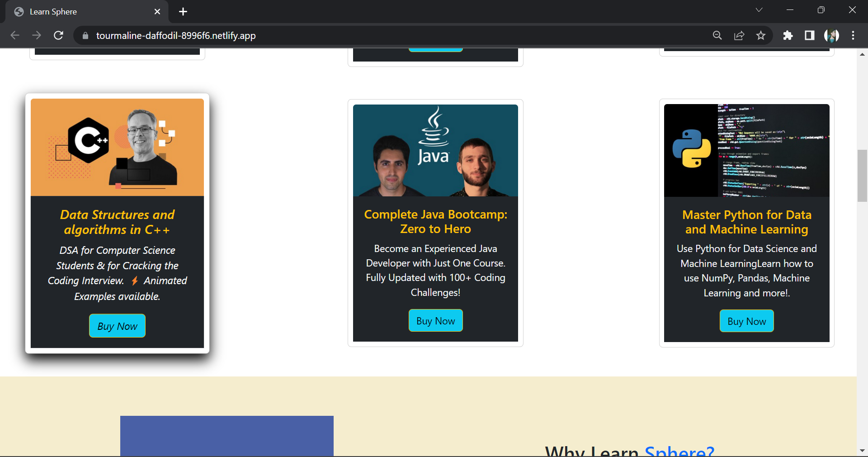Open the search this page magnifier icon

point(717,35)
